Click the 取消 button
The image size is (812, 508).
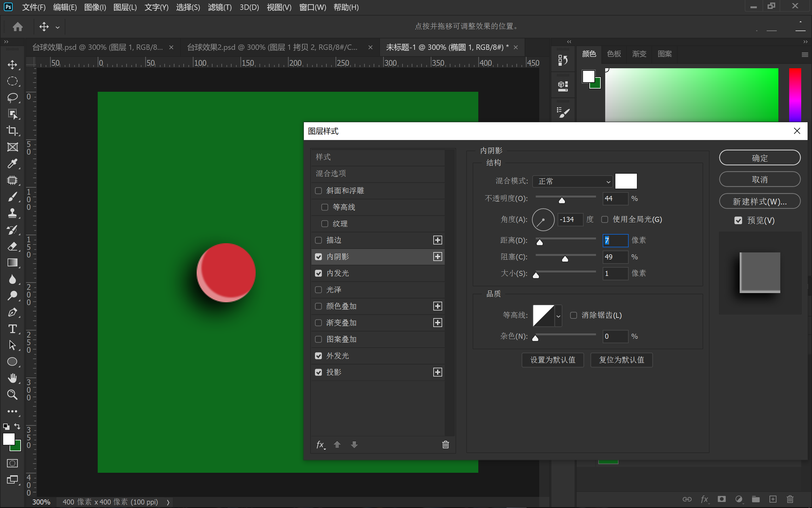tap(760, 179)
